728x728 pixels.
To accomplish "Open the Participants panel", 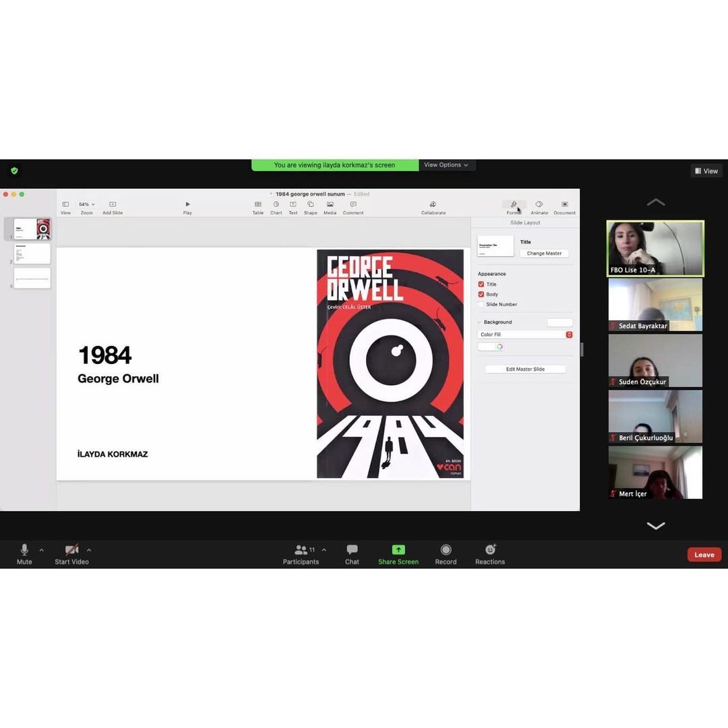I will pyautogui.click(x=301, y=554).
